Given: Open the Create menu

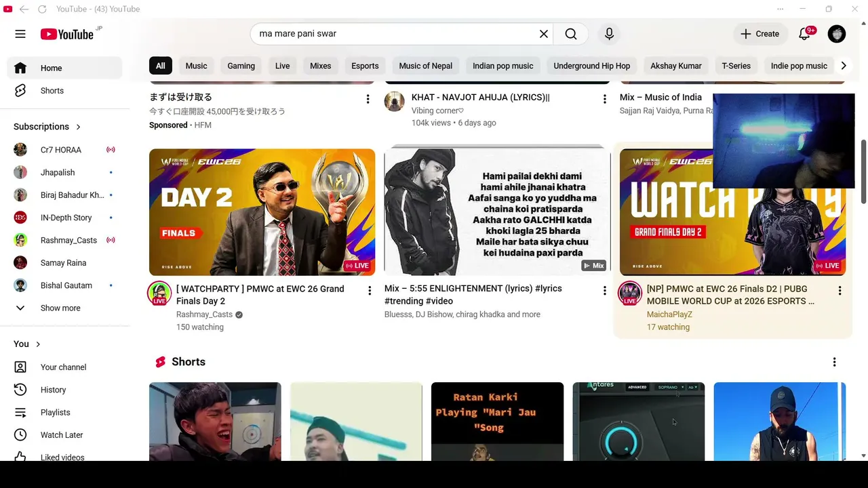Looking at the screenshot, I should 759,34.
